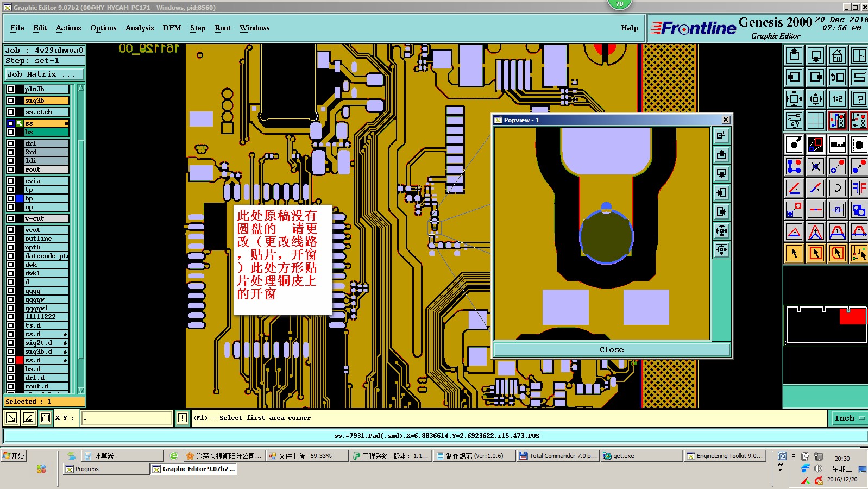Click the grid snap icon beside X Y

[46, 418]
